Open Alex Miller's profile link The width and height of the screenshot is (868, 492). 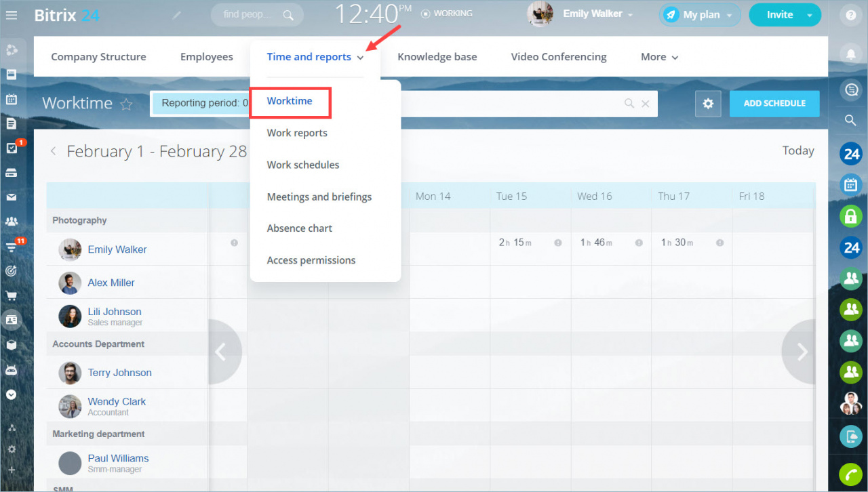(x=111, y=283)
